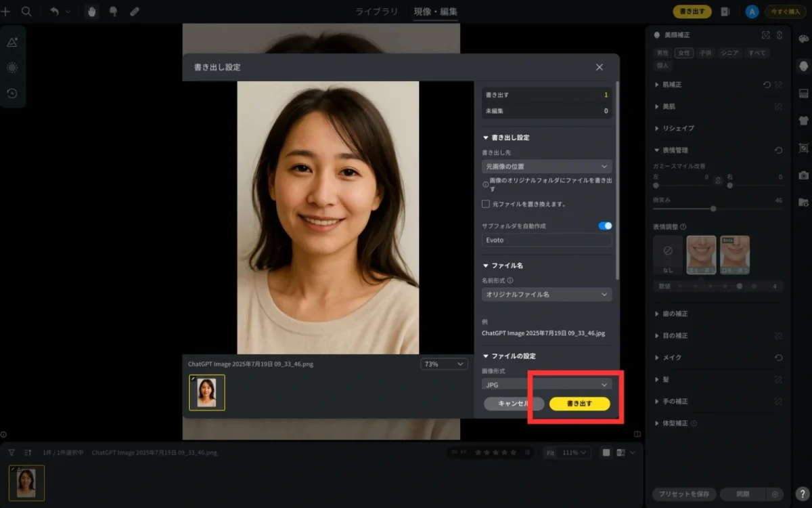
Task: Open the crop tool panel icon
Action: click(x=804, y=148)
